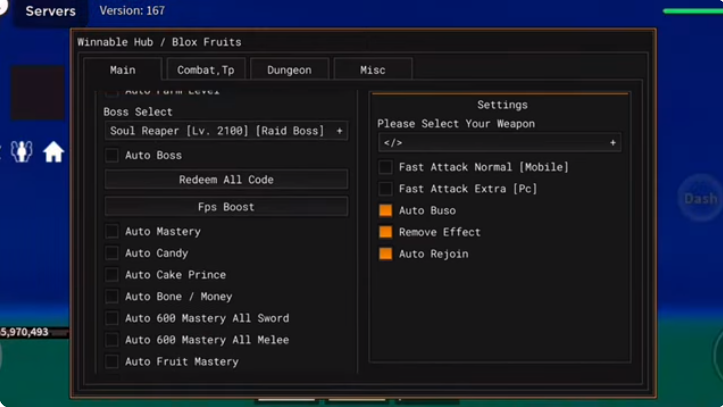
Task: Click Redeem All Code button
Action: (x=226, y=179)
